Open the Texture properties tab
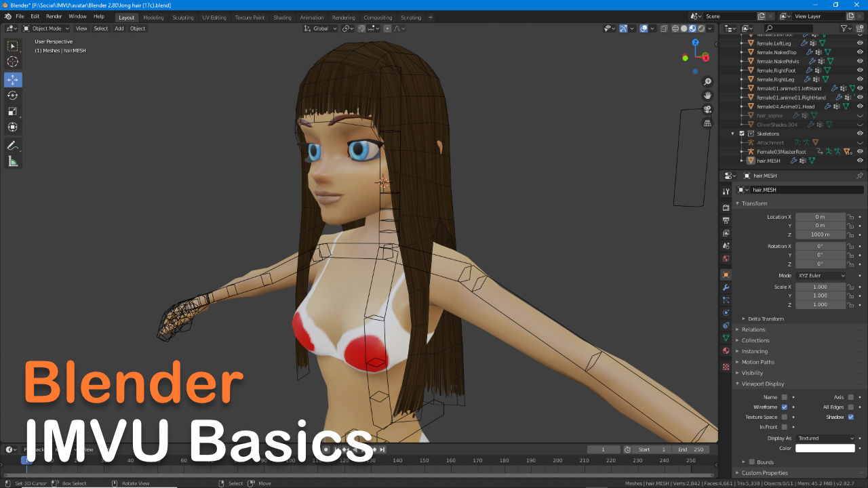 726,367
